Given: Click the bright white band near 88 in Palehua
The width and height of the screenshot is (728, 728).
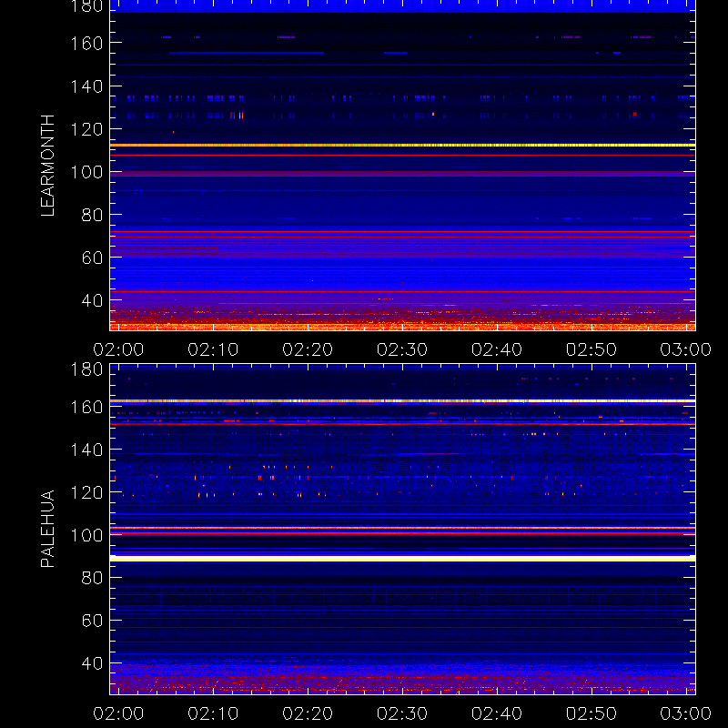Looking at the screenshot, I should 402,559.
